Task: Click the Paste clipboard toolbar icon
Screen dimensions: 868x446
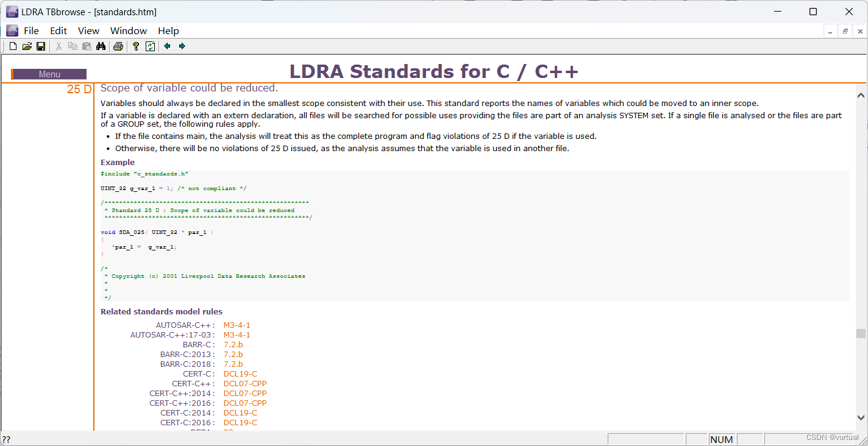Action: pos(87,46)
